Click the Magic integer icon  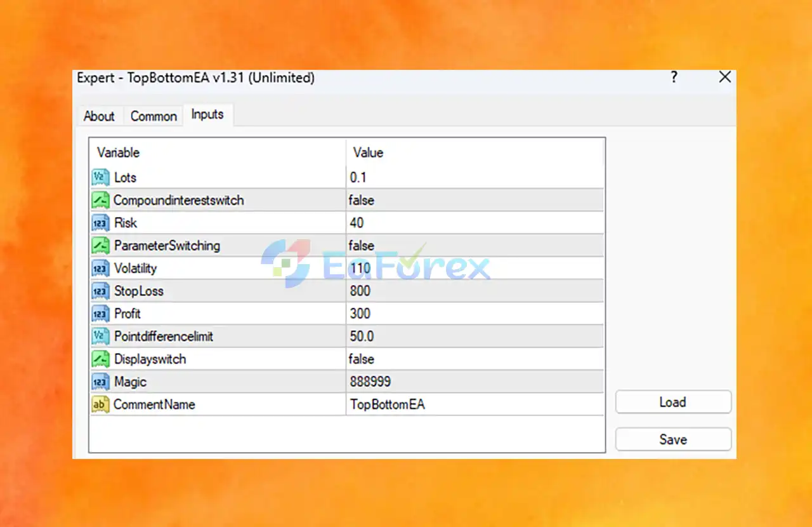pyautogui.click(x=100, y=382)
